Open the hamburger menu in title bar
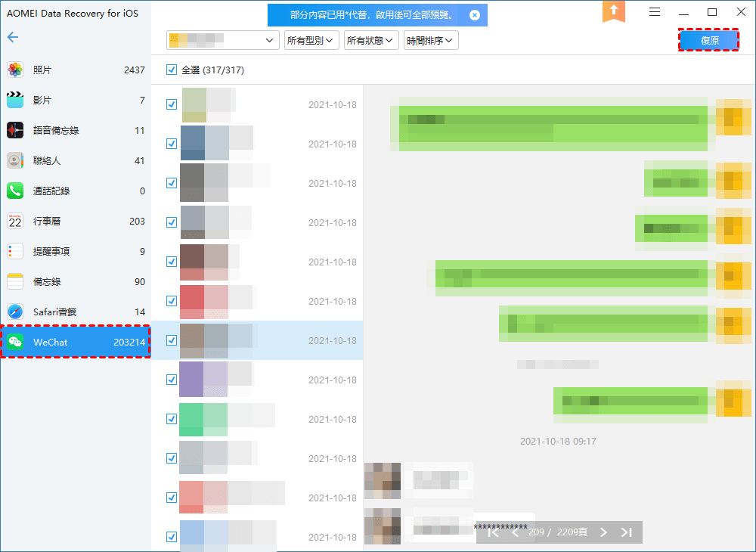 (654, 12)
